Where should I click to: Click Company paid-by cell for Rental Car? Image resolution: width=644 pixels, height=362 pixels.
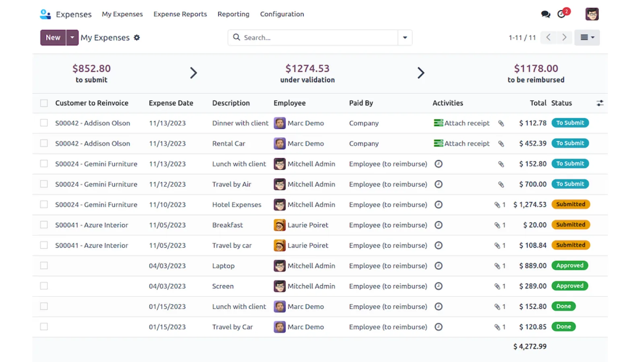tap(364, 144)
